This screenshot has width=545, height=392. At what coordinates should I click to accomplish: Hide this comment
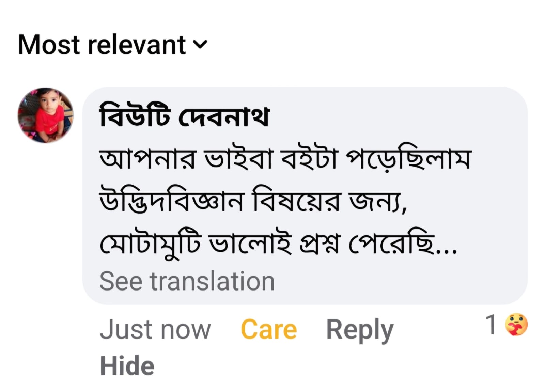click(127, 366)
